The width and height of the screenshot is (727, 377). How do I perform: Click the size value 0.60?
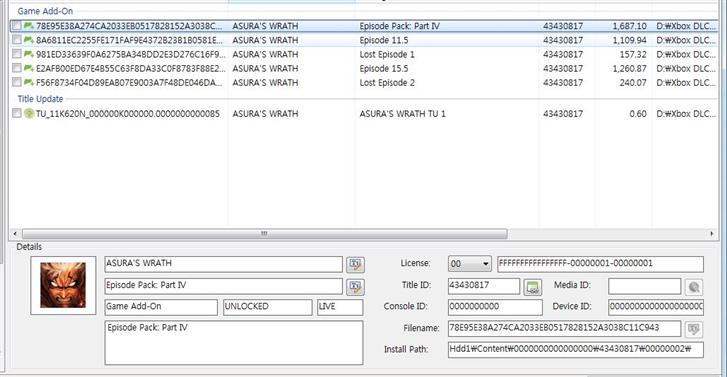coord(638,114)
